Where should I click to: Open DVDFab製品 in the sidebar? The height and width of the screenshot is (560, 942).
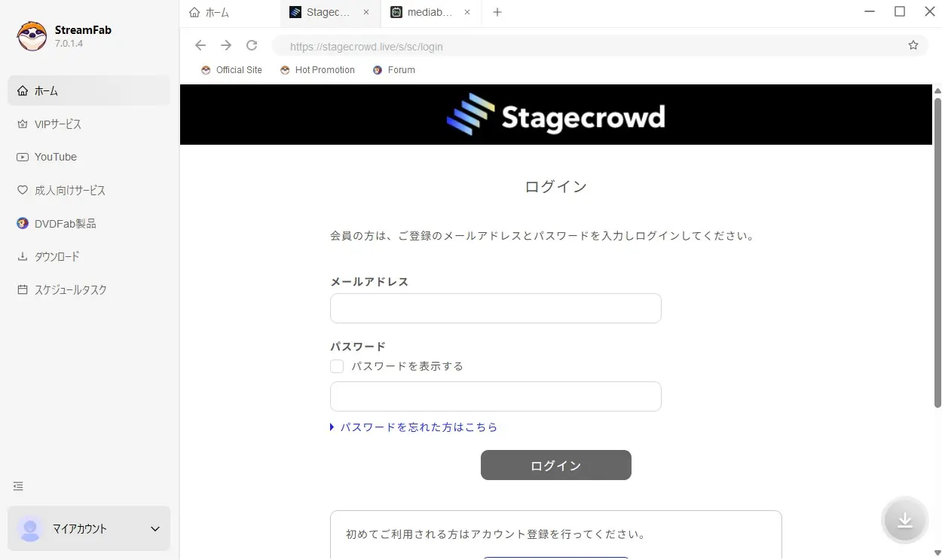pyautogui.click(x=89, y=223)
